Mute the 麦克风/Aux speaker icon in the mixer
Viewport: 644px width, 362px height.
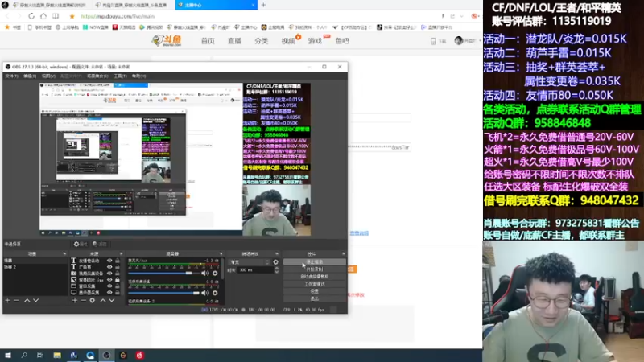click(x=205, y=274)
